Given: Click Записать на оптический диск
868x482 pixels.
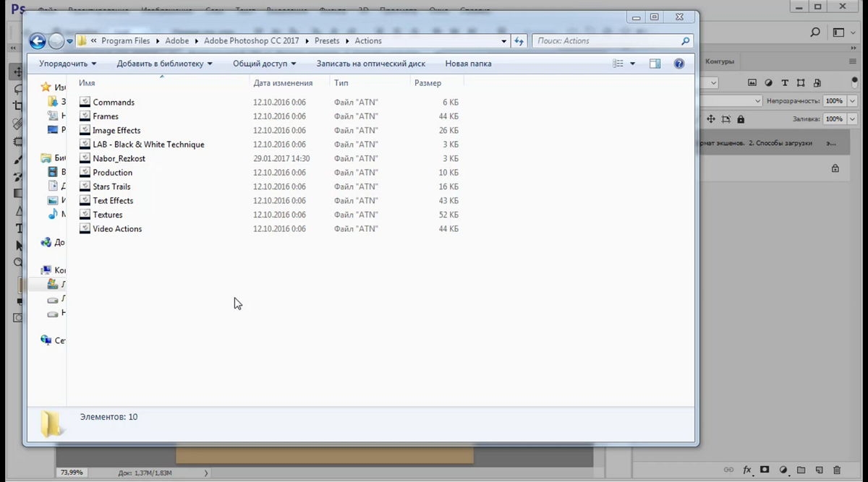Looking at the screenshot, I should click(x=370, y=64).
